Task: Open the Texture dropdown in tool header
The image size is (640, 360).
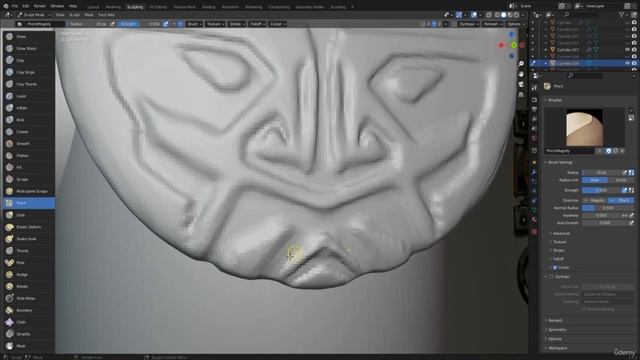Action: [x=215, y=24]
